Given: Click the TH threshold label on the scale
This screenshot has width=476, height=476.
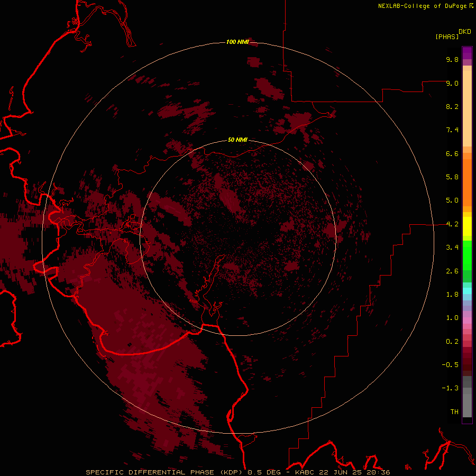Looking at the screenshot, I should point(454,412).
